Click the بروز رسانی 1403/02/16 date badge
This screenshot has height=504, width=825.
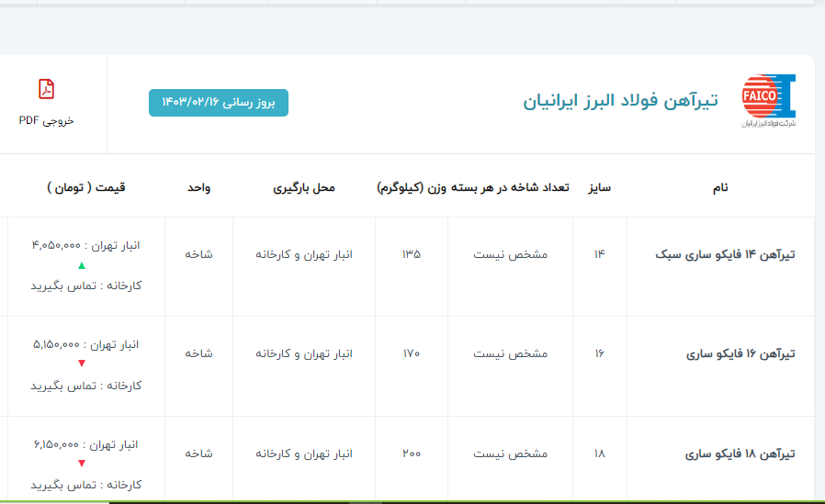[x=219, y=102]
